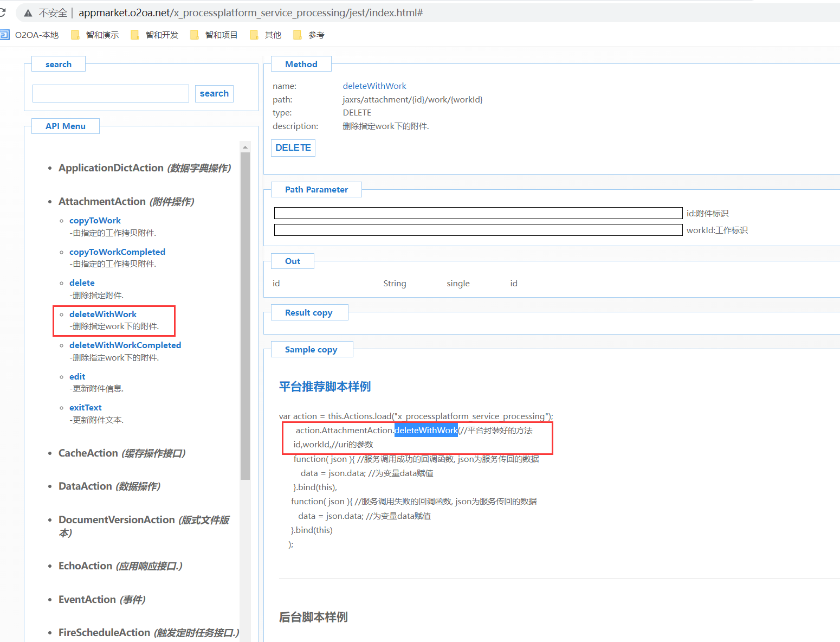Click the not-secure warning icon in address bar
Screen dimensions: 840x642
click(28, 13)
